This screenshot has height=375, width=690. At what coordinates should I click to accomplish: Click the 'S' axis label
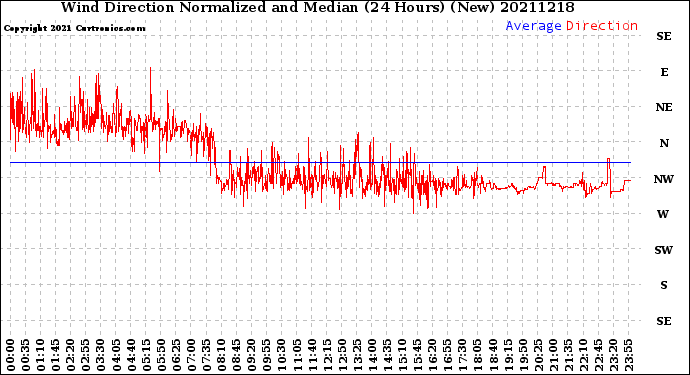[664, 285]
